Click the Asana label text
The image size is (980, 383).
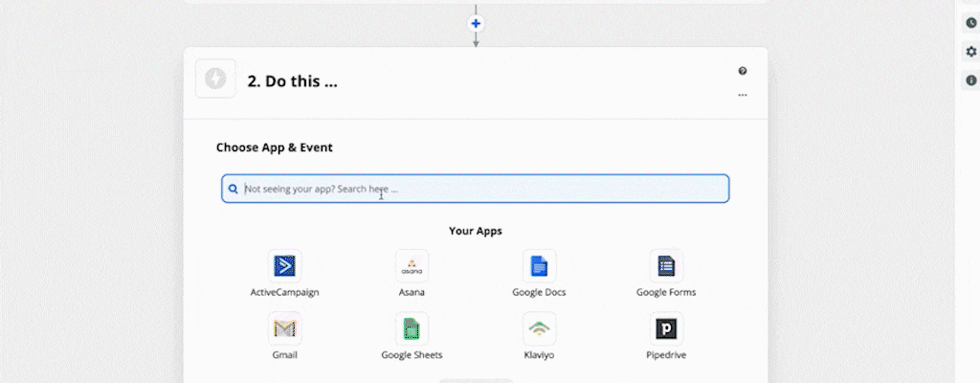412,292
